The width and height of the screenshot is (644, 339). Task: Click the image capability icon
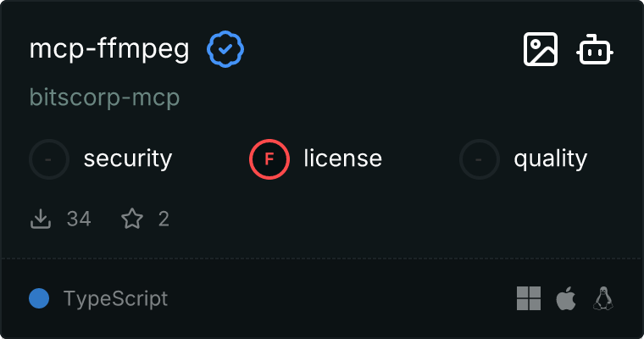(540, 50)
